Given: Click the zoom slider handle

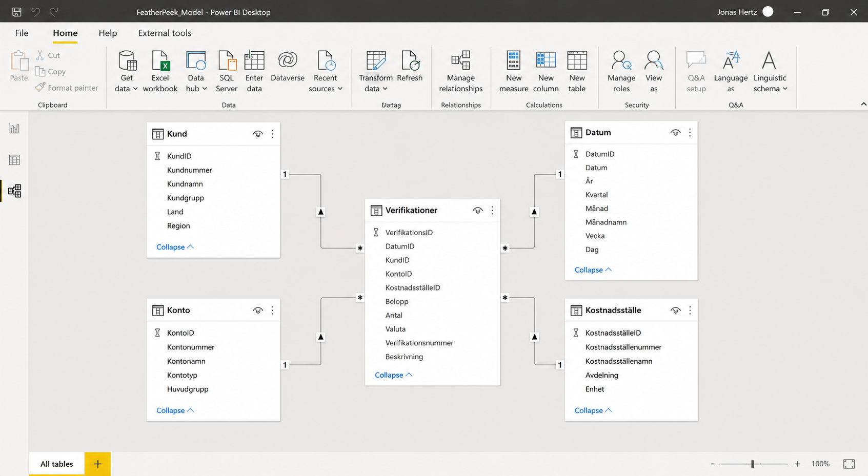Looking at the screenshot, I should [x=753, y=464].
